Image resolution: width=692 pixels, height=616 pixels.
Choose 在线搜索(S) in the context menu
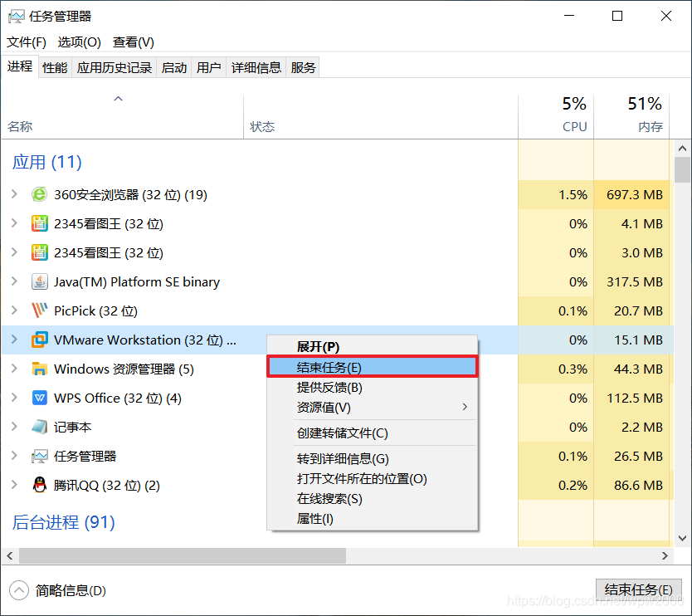tap(372, 499)
